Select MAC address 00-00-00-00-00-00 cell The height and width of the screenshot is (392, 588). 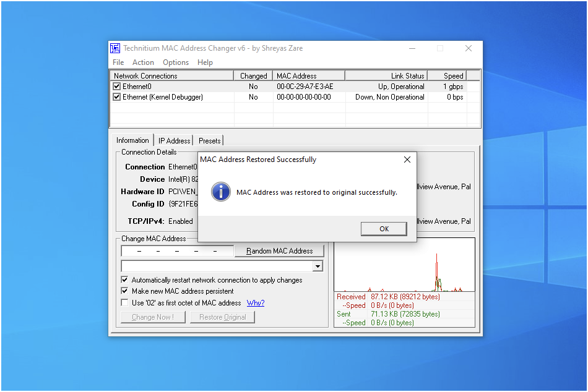coord(304,97)
